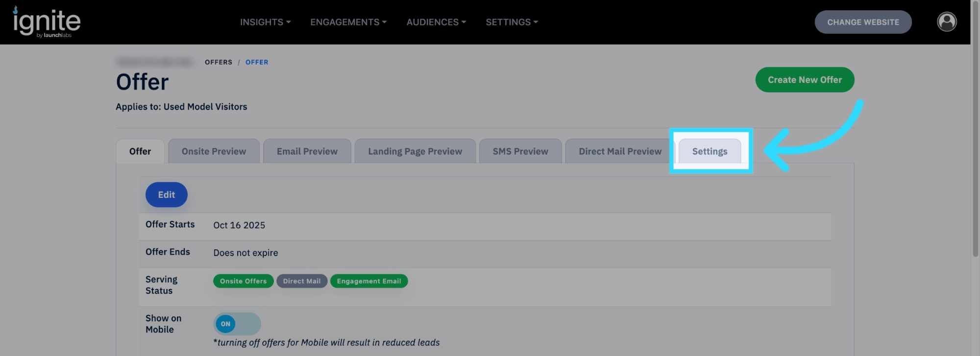Switch to the Onsite Preview tab

pos(214,151)
